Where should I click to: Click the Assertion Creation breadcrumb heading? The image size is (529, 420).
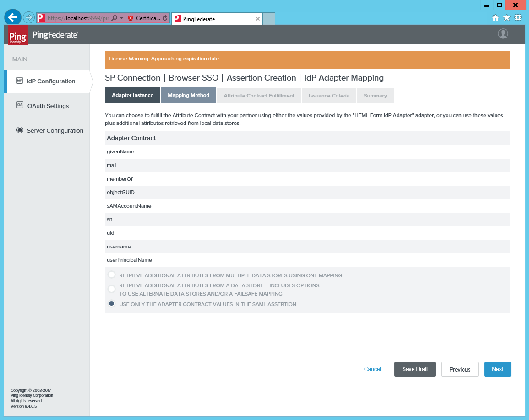(x=261, y=78)
